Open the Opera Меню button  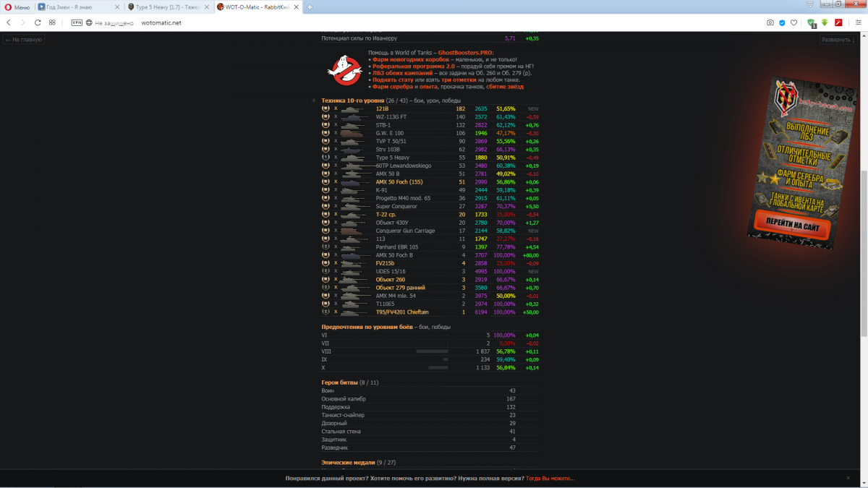coord(16,7)
